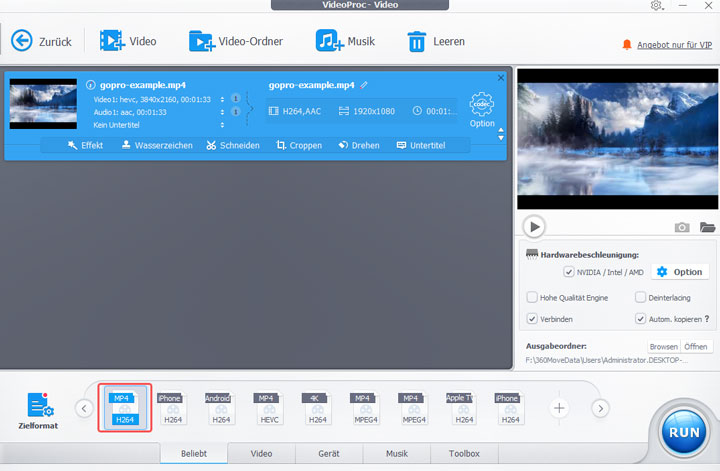
Task: Select the MP4 H264 format preset
Action: coord(124,408)
